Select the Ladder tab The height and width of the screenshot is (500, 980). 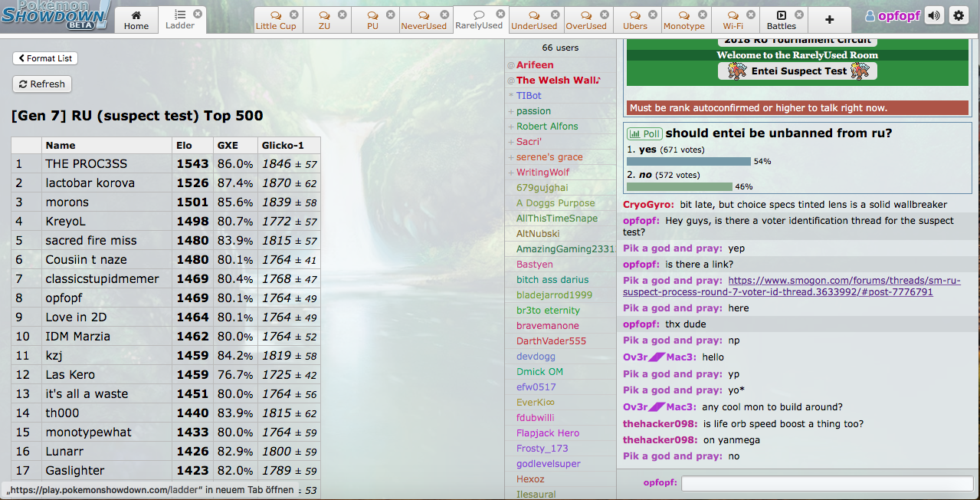coord(180,20)
